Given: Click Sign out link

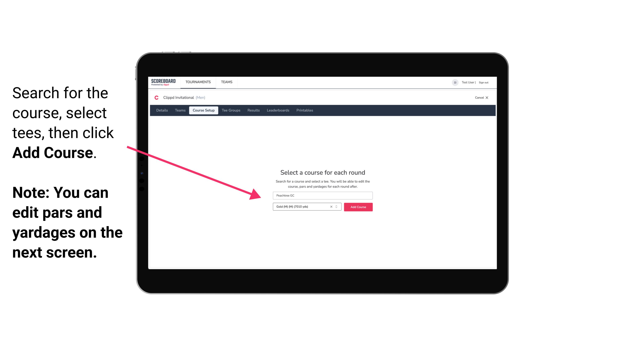Looking at the screenshot, I should tap(483, 82).
